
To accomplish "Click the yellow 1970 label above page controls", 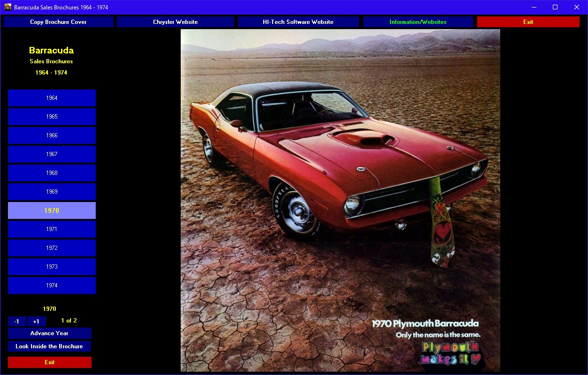I will 50,309.
